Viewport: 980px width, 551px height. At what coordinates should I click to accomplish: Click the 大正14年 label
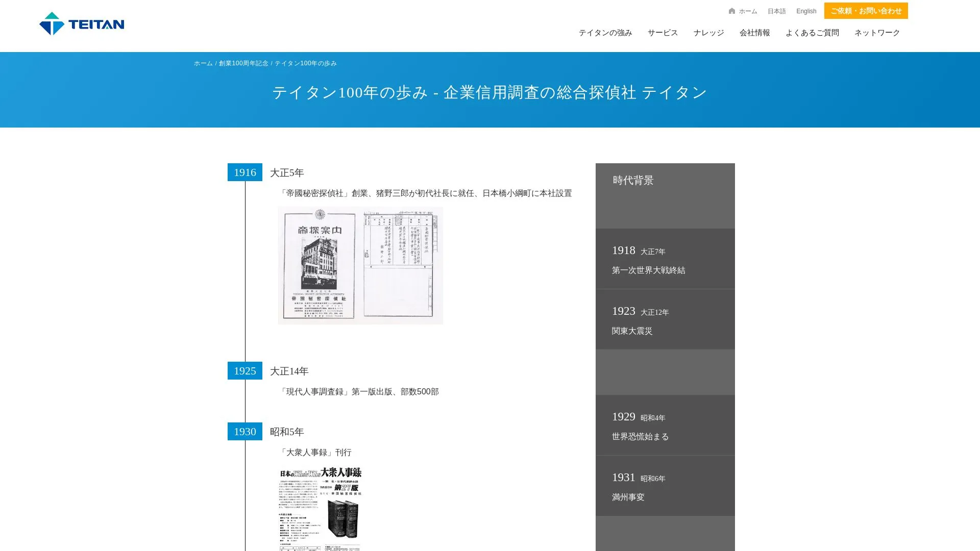point(289,371)
